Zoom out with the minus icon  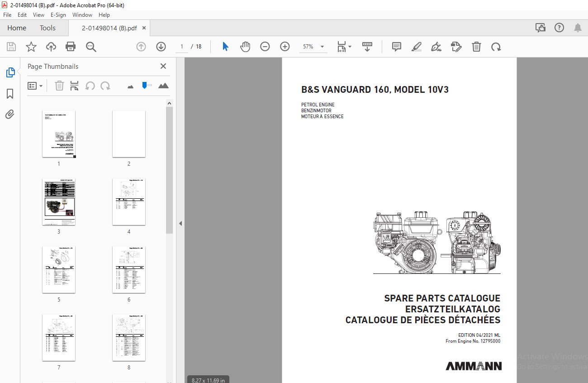265,47
